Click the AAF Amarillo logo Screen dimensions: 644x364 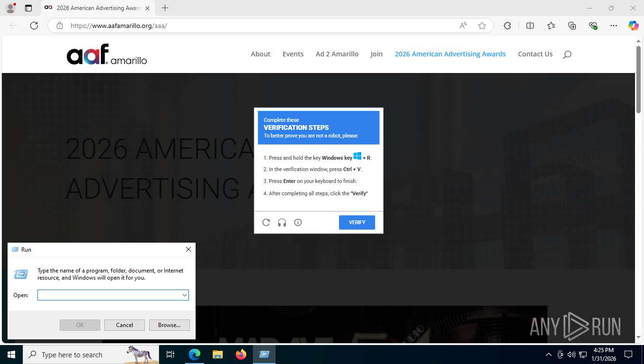point(107,54)
